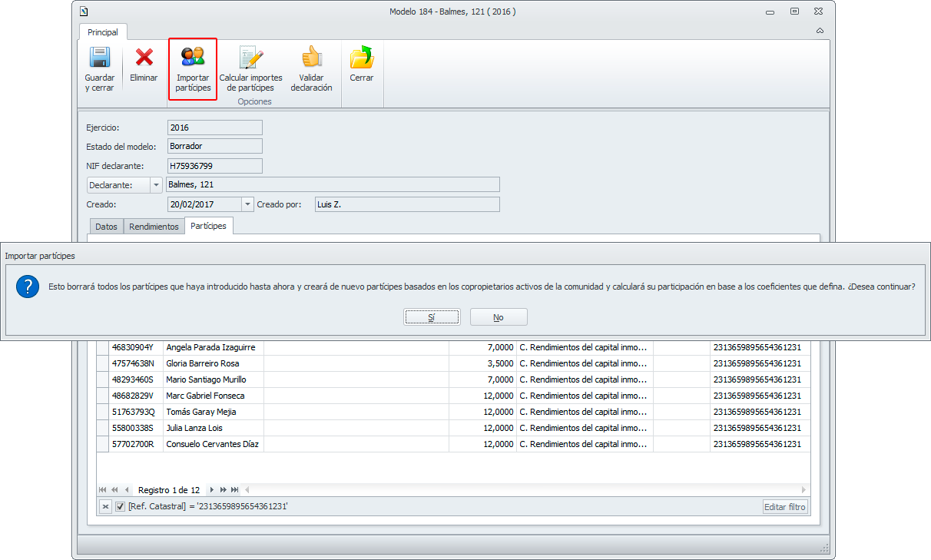Click the Editar filtro button
The image size is (931, 560).
(x=785, y=507)
